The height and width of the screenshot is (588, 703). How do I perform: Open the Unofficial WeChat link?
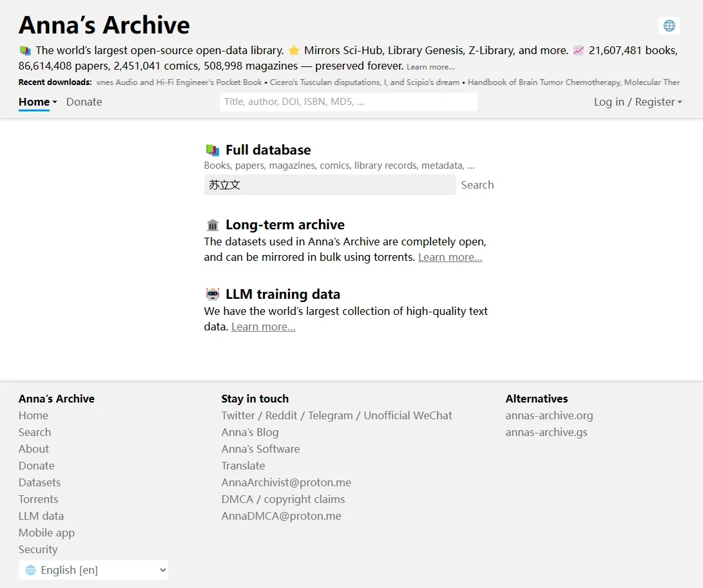pyautogui.click(x=408, y=415)
